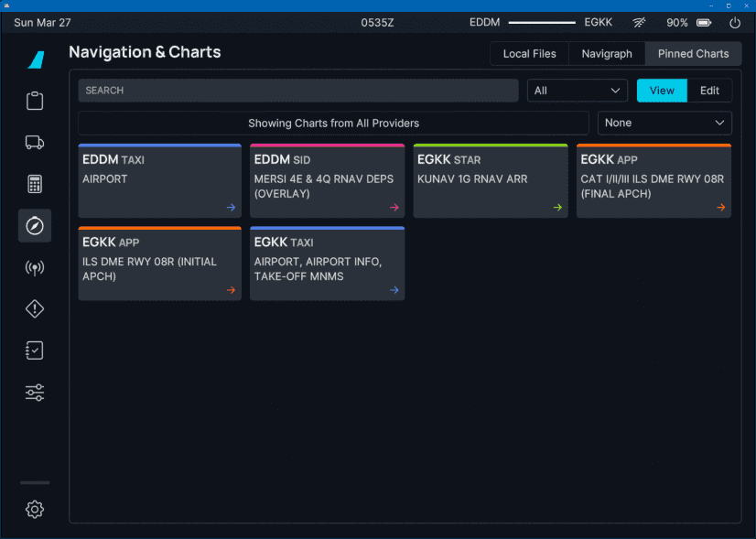Switch to the Local Files tab
Screen dimensions: 756x539
529,54
